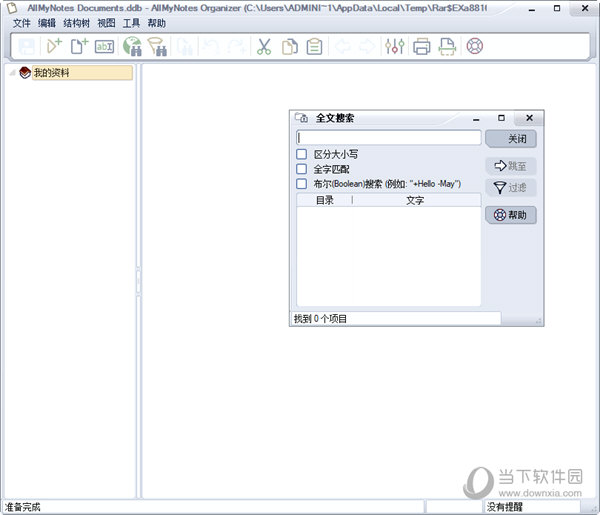Open filter search with the funnel-binoculars icon
The image size is (600, 515).
(x=157, y=47)
